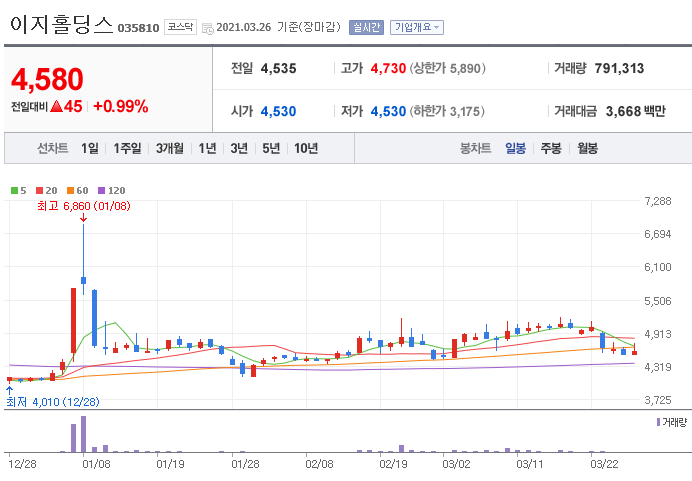Screen dimensions: 692x481
Task: Click the orange 60-day moving average swatch
Action: pos(71,191)
